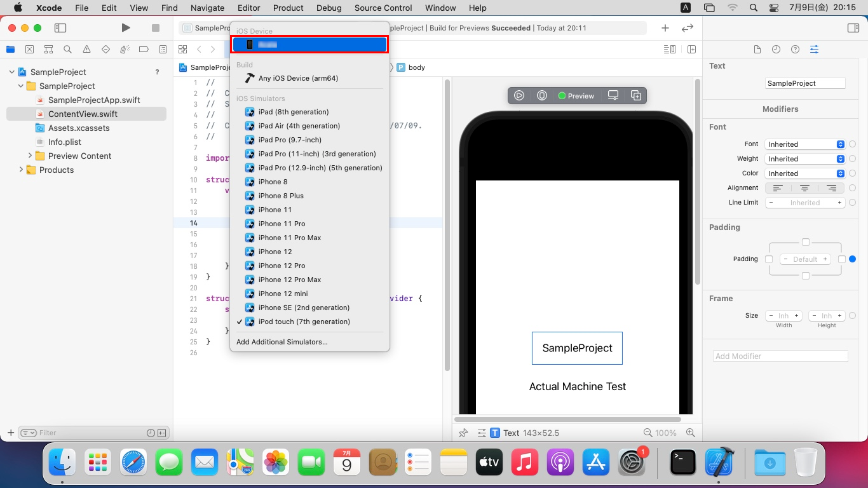
Task: Expand the Preview Content folder
Action: click(x=30, y=156)
